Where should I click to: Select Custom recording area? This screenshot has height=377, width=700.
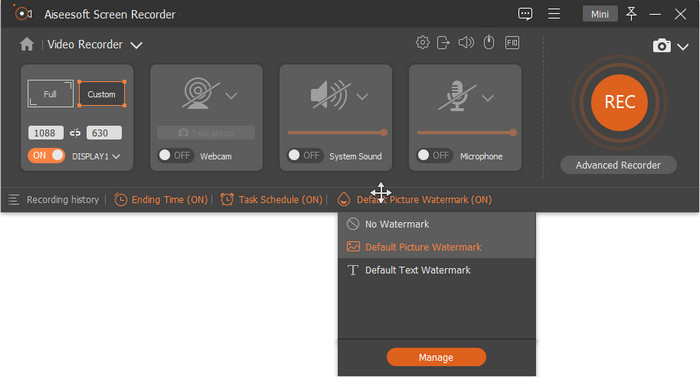[101, 94]
